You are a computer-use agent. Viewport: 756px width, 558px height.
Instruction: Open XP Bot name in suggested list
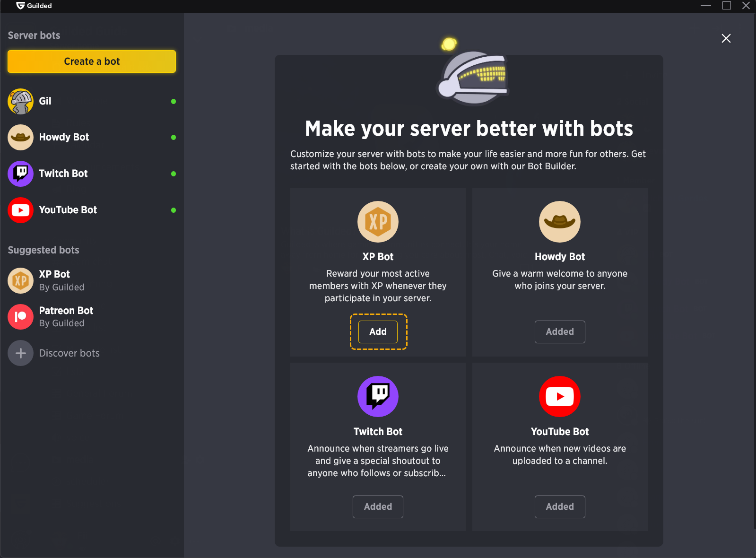point(54,274)
